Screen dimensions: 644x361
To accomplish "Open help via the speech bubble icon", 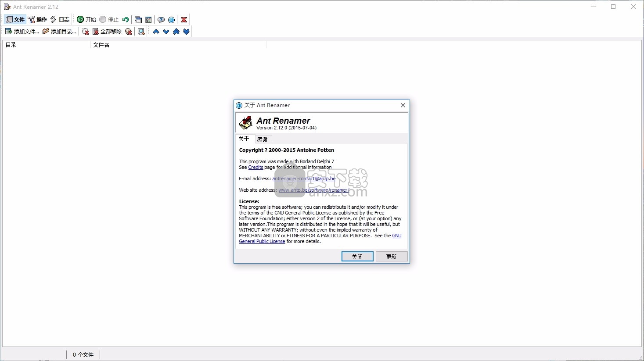I will [x=161, y=19].
